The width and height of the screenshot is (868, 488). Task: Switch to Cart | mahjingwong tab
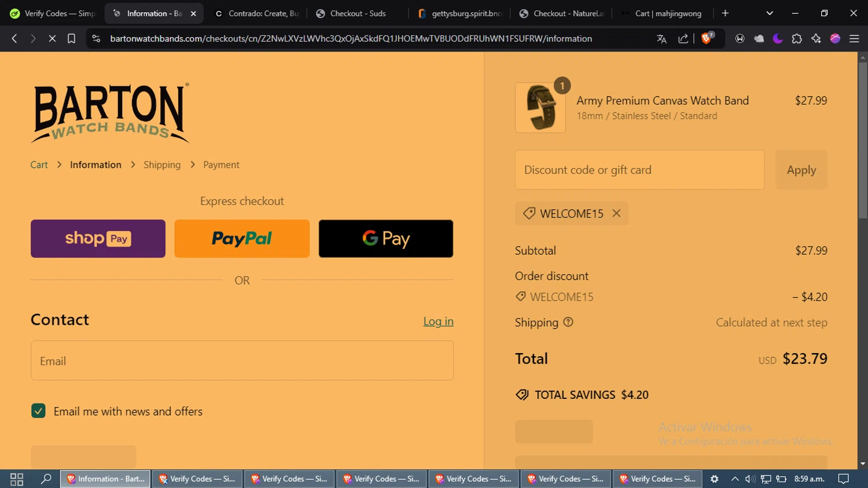tap(663, 13)
